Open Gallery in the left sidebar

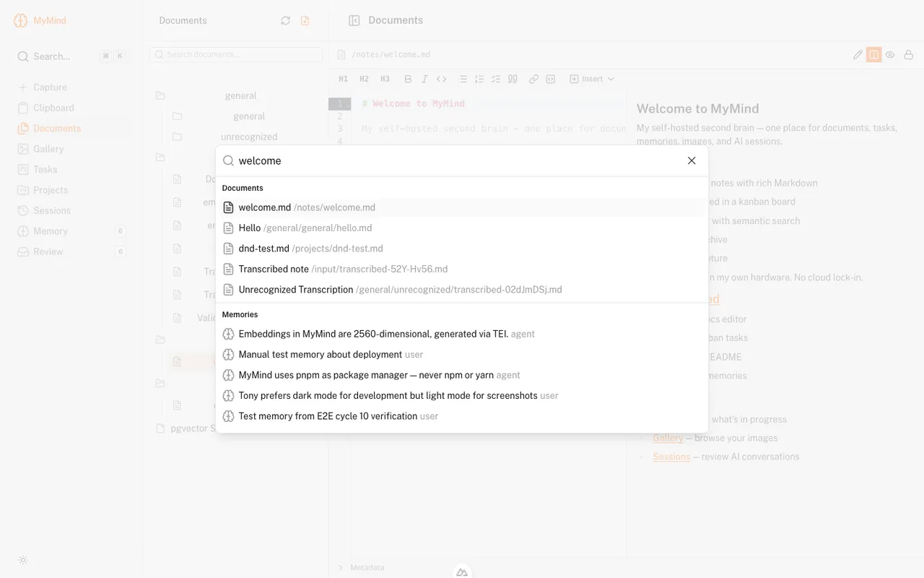(40, 149)
